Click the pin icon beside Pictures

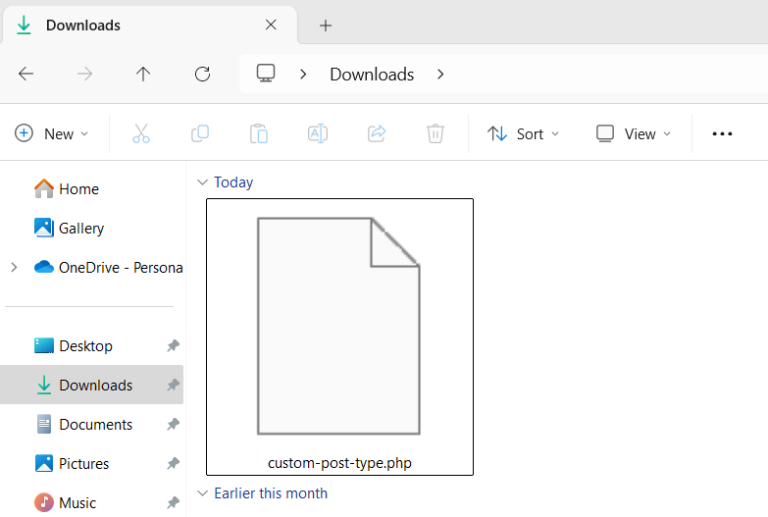point(173,463)
